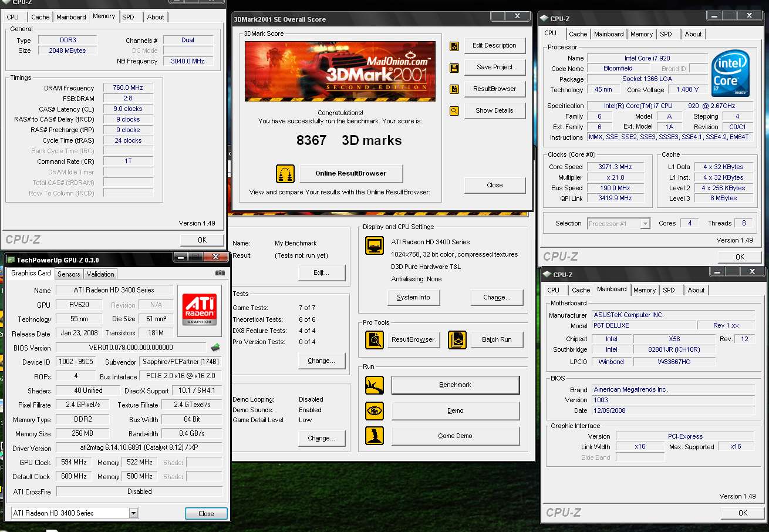The image size is (769, 532).
Task: Click the GPU-Z Close button
Action: 206,514
